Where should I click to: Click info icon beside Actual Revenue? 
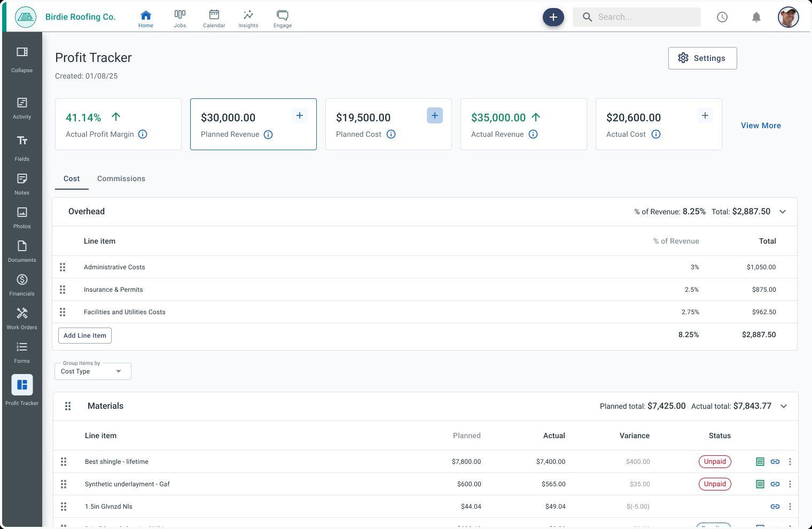click(x=533, y=134)
